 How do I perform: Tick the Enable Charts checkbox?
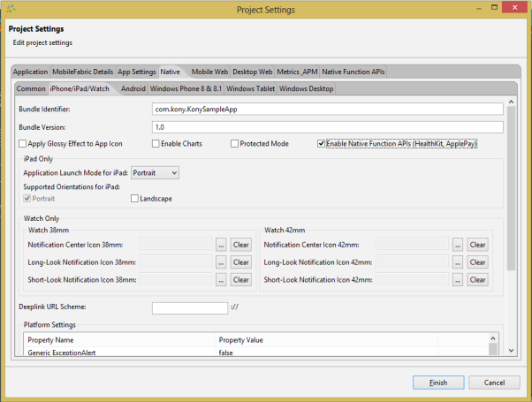[x=156, y=144]
